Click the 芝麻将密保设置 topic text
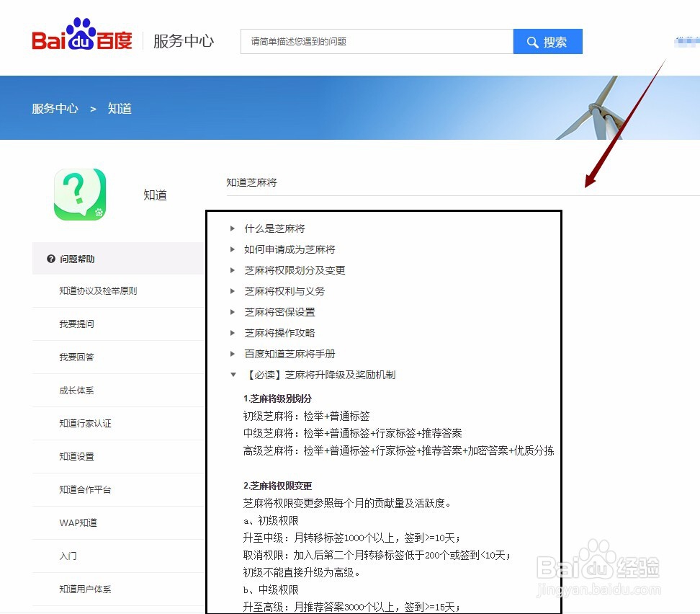 click(x=280, y=312)
